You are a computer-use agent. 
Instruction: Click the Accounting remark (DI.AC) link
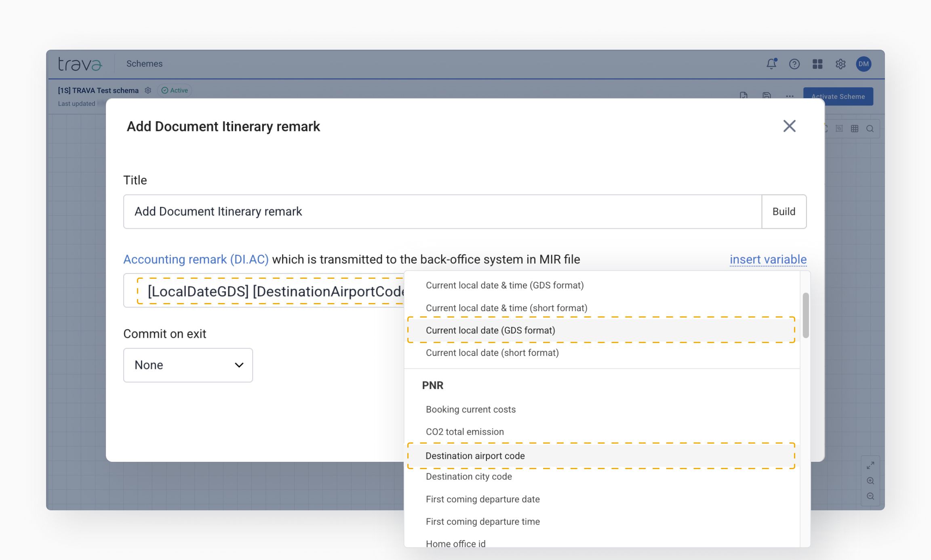click(196, 259)
